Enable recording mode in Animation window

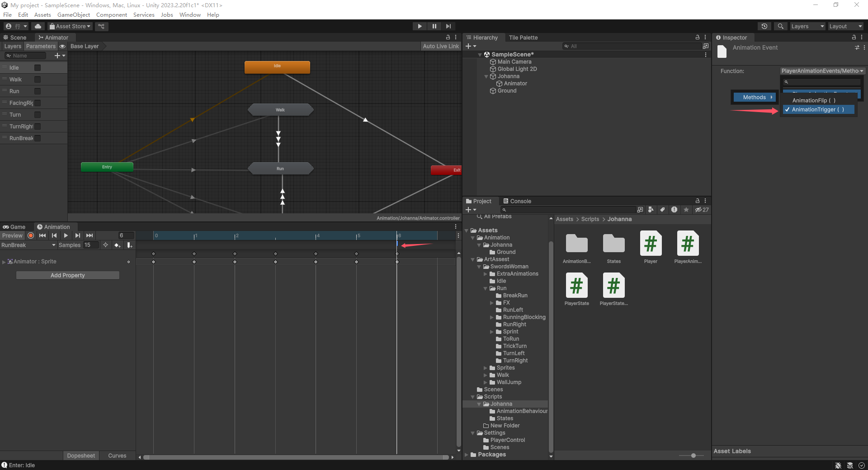(x=31, y=235)
